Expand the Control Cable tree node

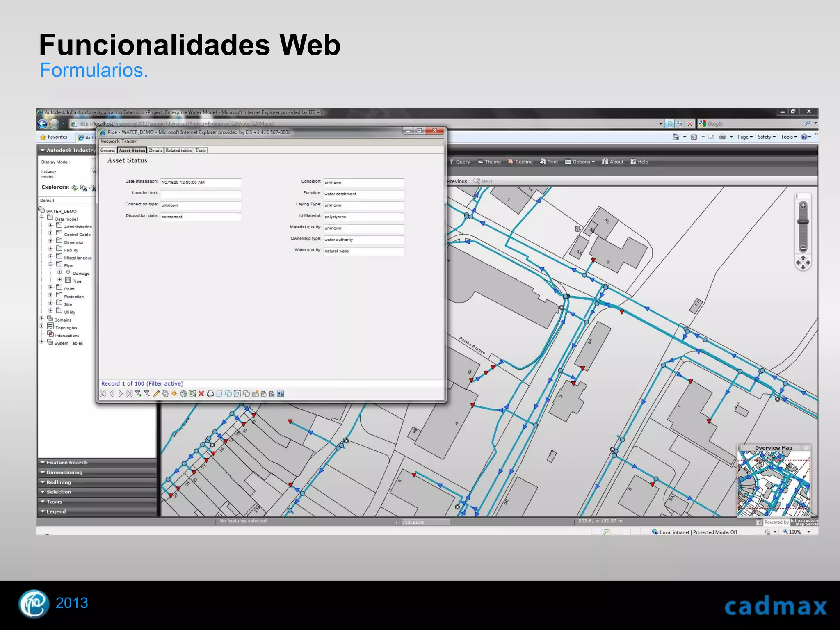click(x=50, y=233)
